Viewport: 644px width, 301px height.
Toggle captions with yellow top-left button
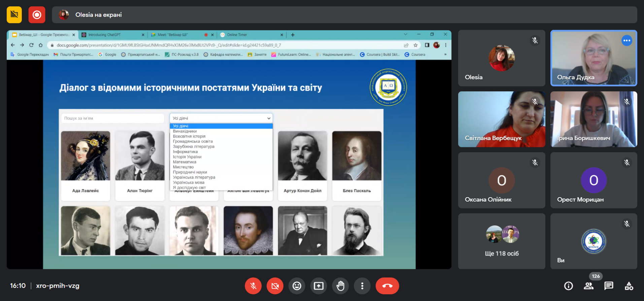[14, 14]
